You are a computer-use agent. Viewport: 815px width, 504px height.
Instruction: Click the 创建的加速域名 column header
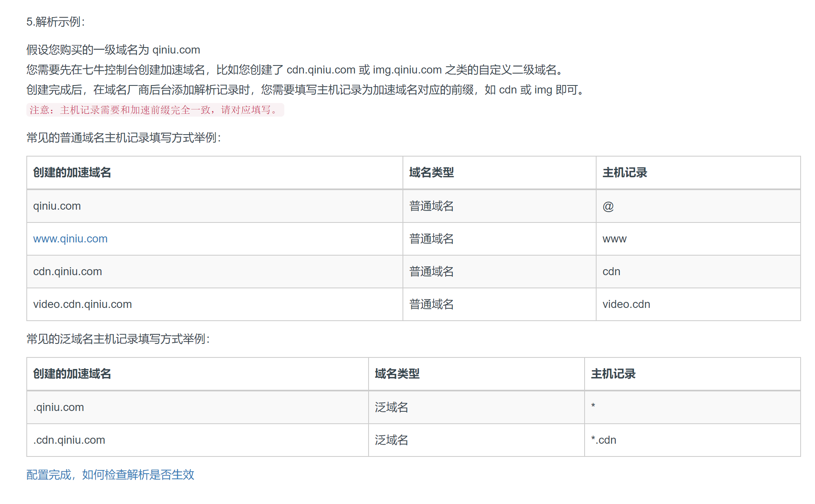point(72,173)
